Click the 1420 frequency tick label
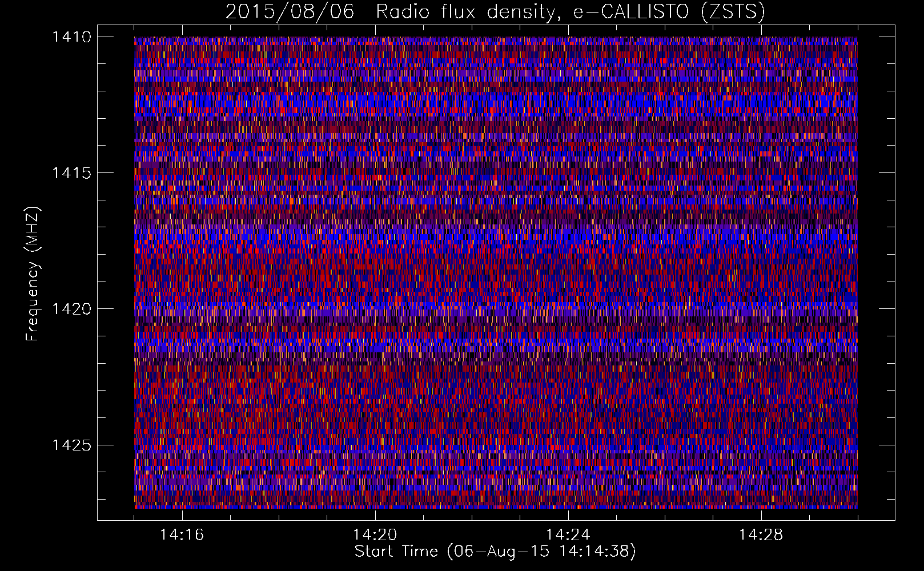This screenshot has height=571, width=924. tap(71, 309)
